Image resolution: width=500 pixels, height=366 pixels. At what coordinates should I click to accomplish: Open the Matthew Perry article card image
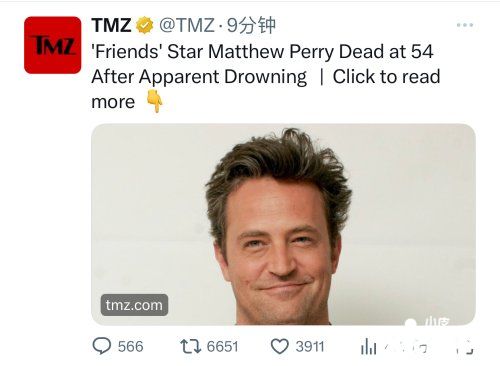283,224
